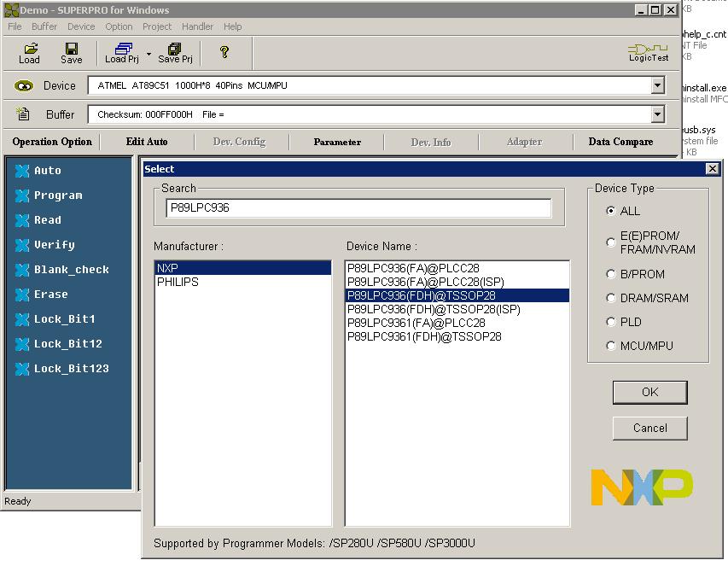Click the Device chip icon beside the Device field
This screenshot has height=566, width=728.
[24, 86]
